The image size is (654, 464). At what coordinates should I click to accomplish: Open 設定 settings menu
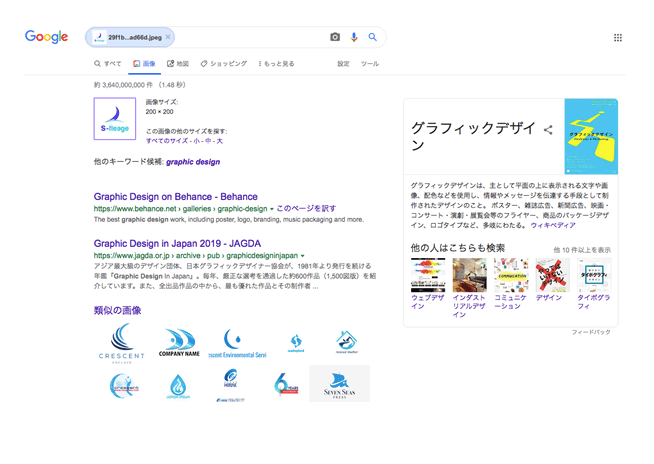(x=343, y=64)
